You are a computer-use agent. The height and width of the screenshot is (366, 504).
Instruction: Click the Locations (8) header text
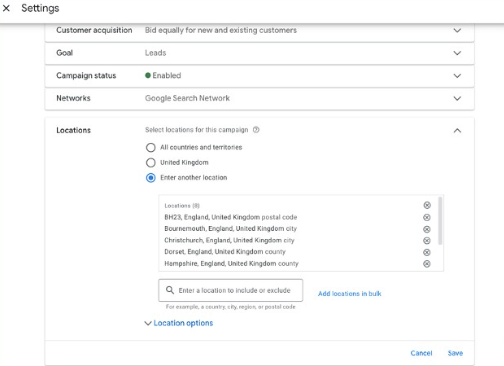(182, 206)
